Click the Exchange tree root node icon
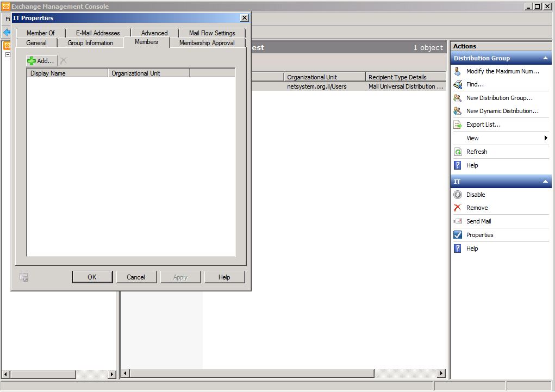The width and height of the screenshot is (555, 392). 7,46
